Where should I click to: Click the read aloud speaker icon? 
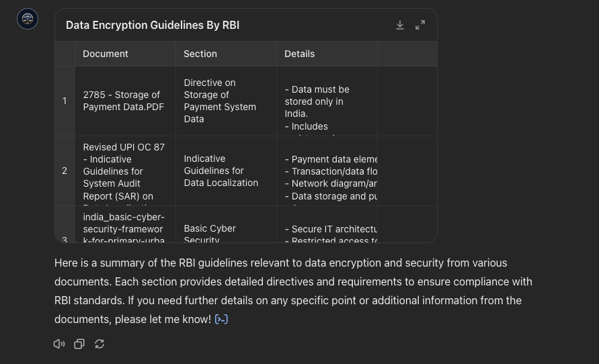tap(59, 344)
